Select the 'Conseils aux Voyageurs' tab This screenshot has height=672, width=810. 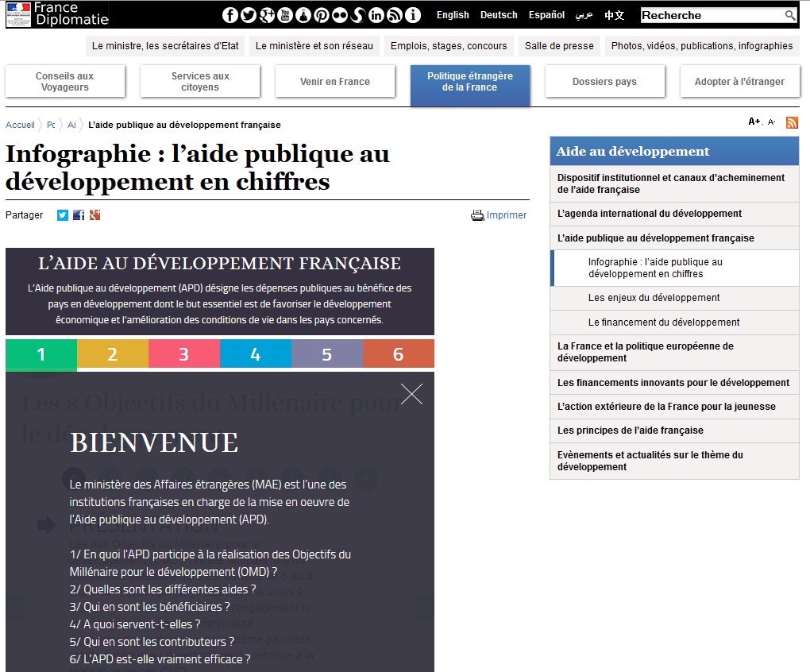65,81
